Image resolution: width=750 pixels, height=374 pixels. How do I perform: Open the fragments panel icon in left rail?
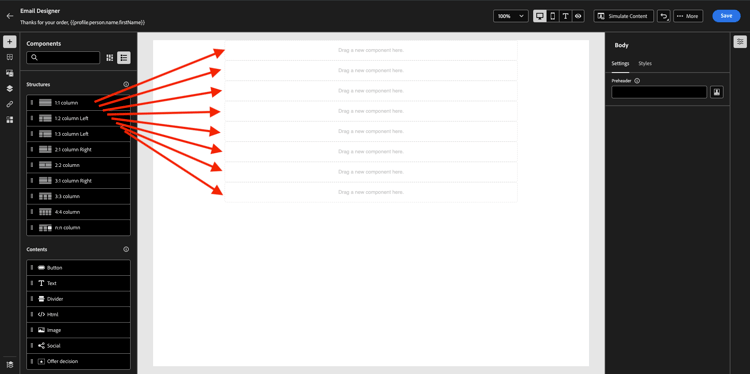[10, 57]
